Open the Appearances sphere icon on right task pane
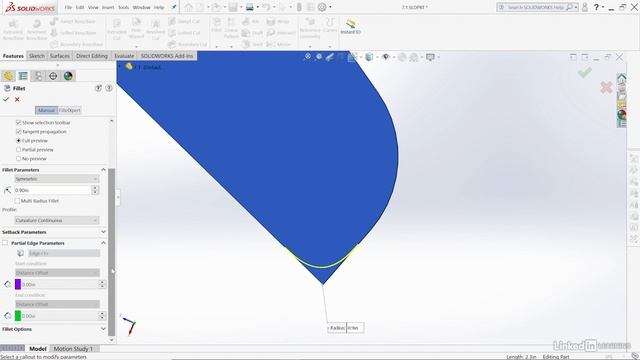The height and width of the screenshot is (360, 640). pyautogui.click(x=622, y=115)
